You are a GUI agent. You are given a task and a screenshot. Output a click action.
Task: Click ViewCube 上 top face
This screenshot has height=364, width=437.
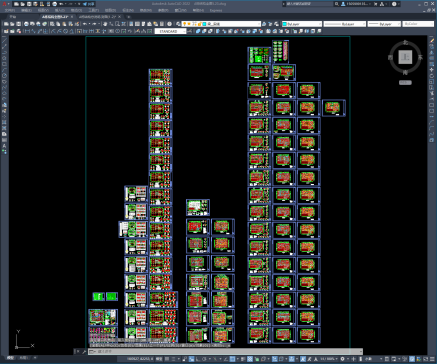click(x=405, y=57)
